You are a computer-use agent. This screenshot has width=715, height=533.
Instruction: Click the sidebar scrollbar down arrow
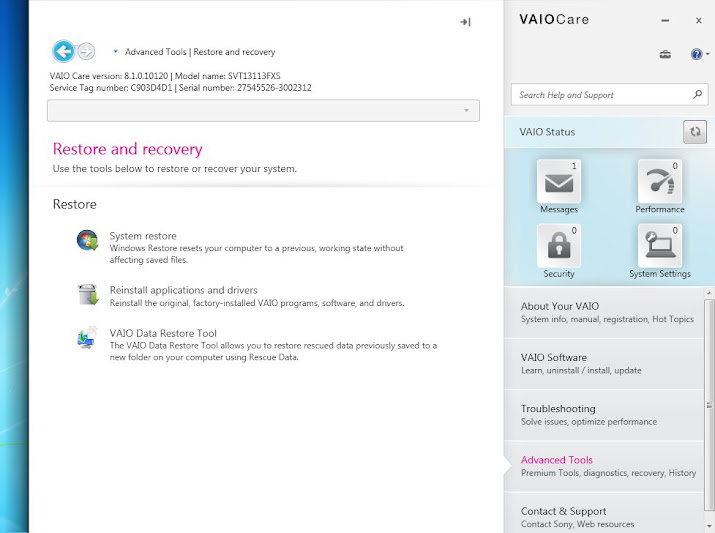709,527
